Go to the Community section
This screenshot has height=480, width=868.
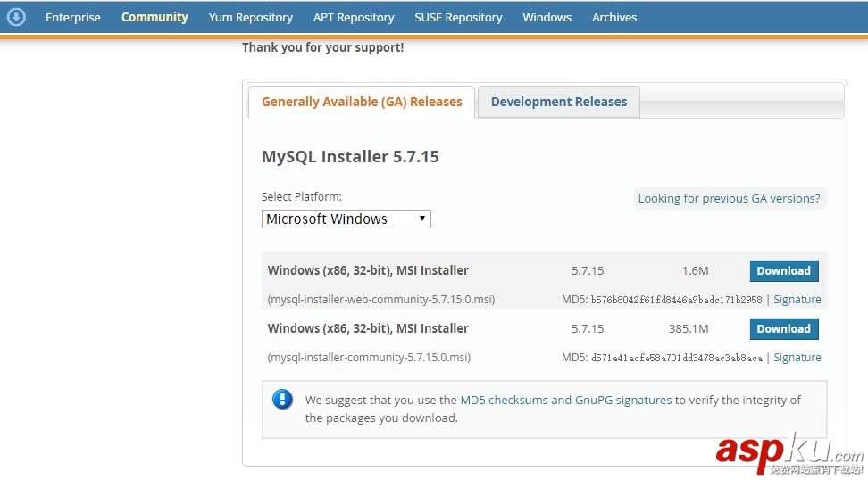154,17
